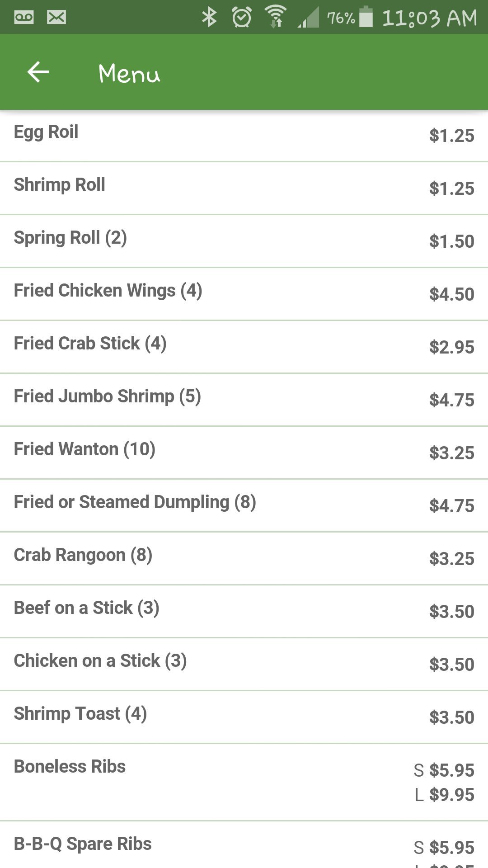Tap the voicemail status bar icon
Image resolution: width=488 pixels, height=868 pixels.
point(24,18)
